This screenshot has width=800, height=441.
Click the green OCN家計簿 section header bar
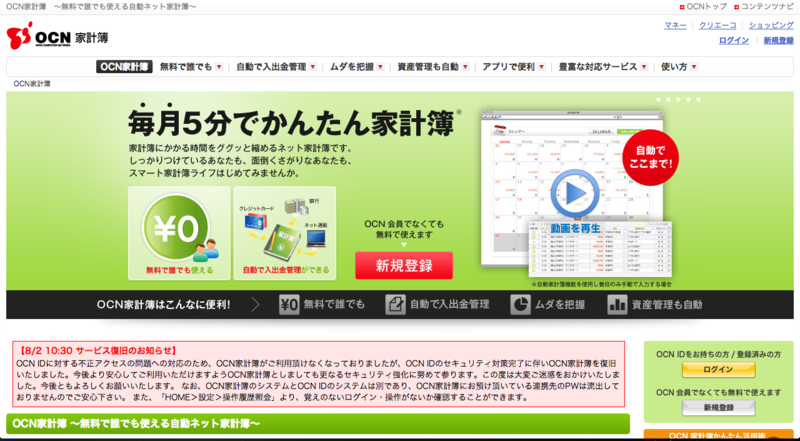point(318,424)
